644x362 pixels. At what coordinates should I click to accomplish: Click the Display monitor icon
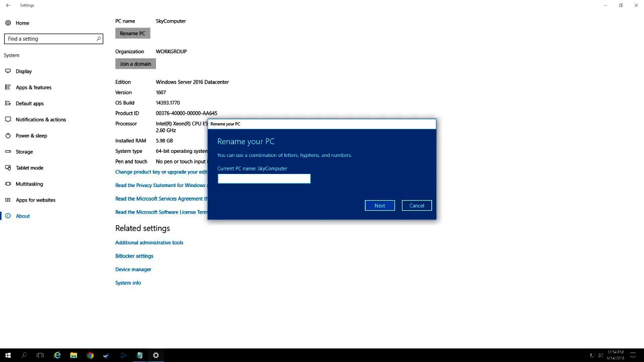pos(8,71)
